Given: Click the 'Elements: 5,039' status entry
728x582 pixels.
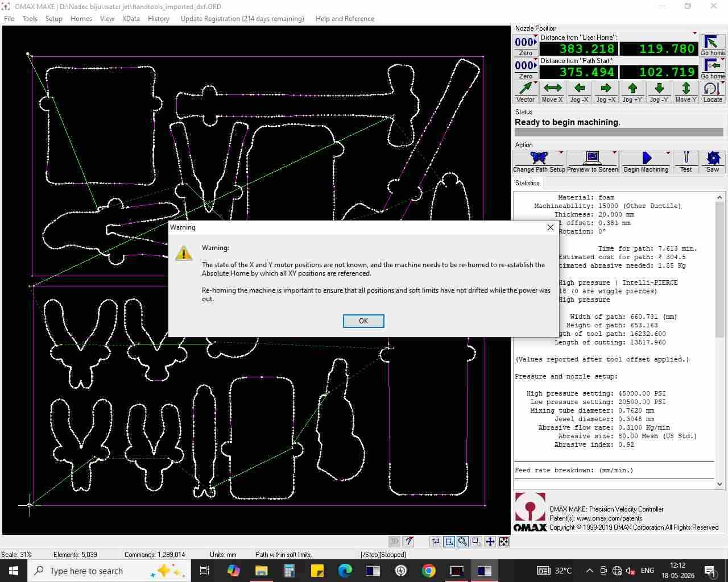Looking at the screenshot, I should click(75, 555).
